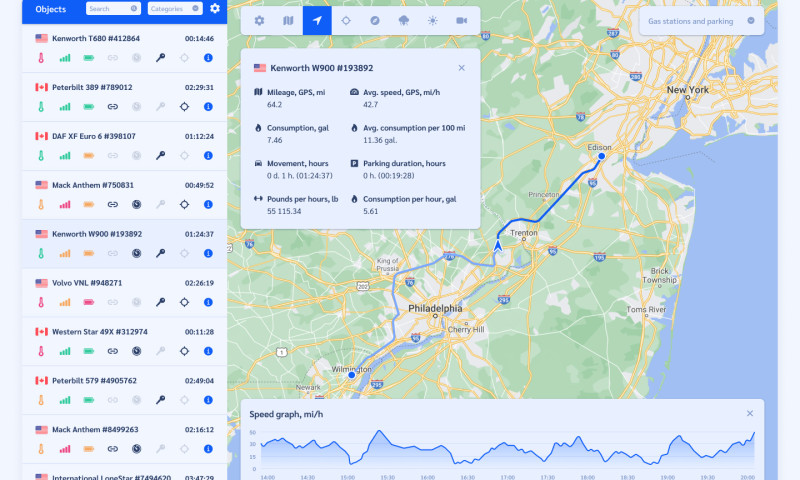
Task: Click signal bars for Kenworth T680 #412864
Action: point(65,58)
